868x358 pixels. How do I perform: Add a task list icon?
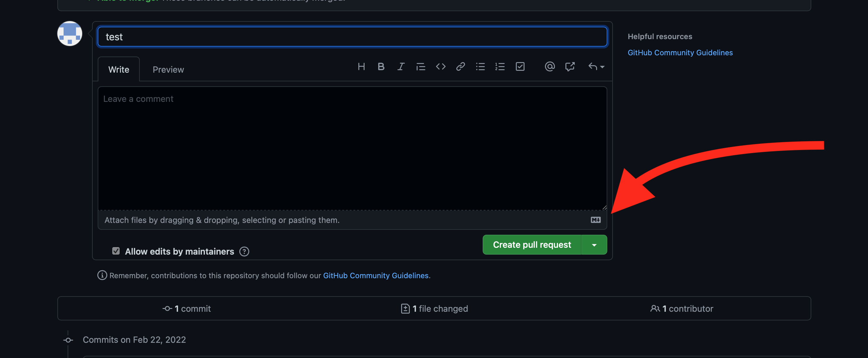coord(520,66)
